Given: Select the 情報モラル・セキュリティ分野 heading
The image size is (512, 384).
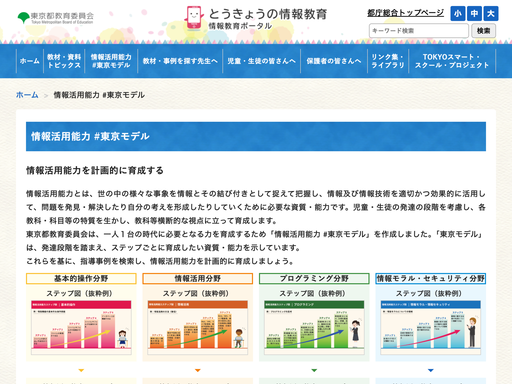Looking at the screenshot, I should pos(431,278).
